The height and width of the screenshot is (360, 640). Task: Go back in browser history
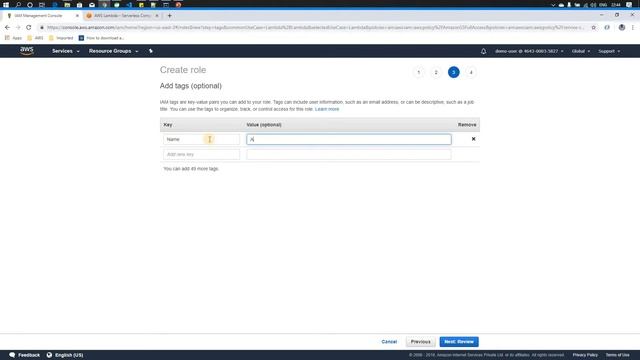pos(7,27)
